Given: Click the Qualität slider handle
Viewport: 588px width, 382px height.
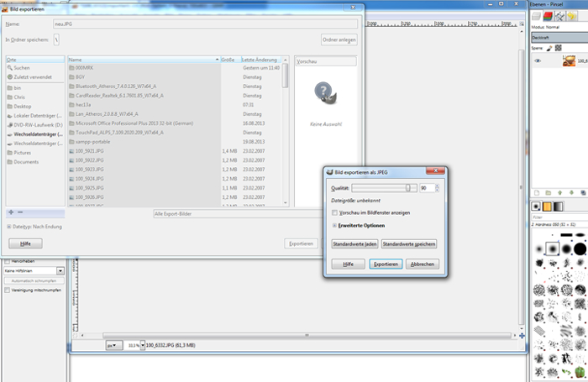Looking at the screenshot, I should tap(409, 188).
